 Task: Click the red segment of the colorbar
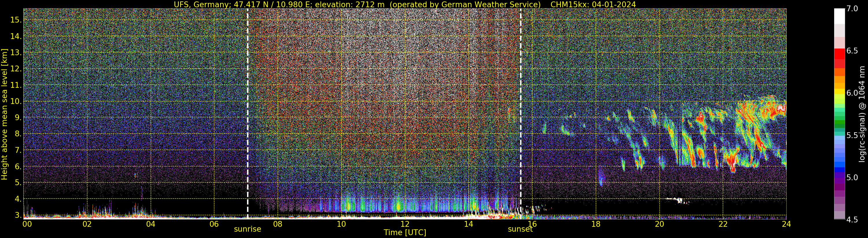(x=839, y=54)
